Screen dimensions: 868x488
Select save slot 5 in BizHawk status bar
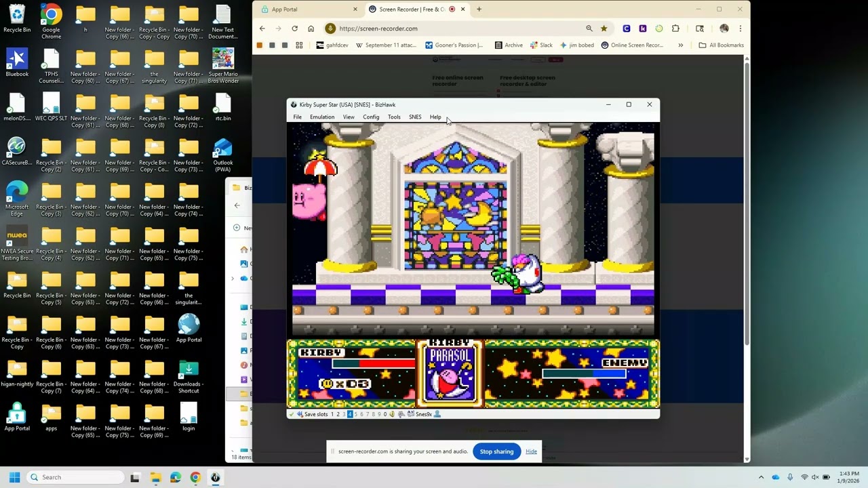click(356, 414)
